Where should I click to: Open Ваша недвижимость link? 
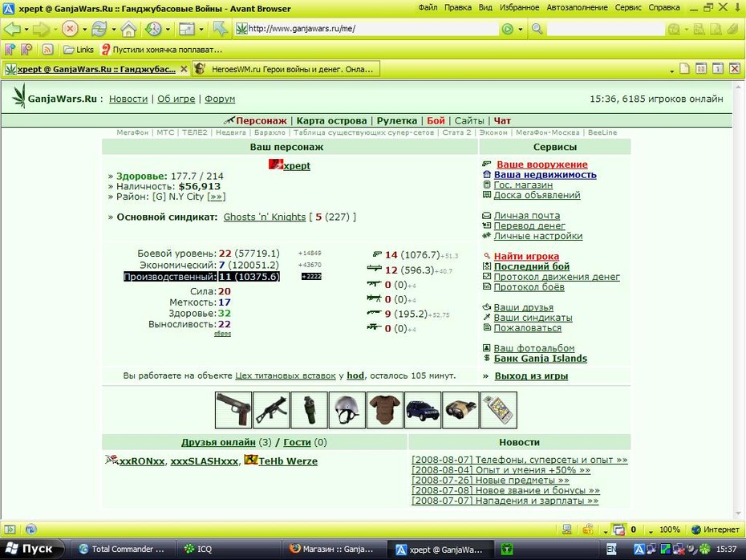coord(545,175)
